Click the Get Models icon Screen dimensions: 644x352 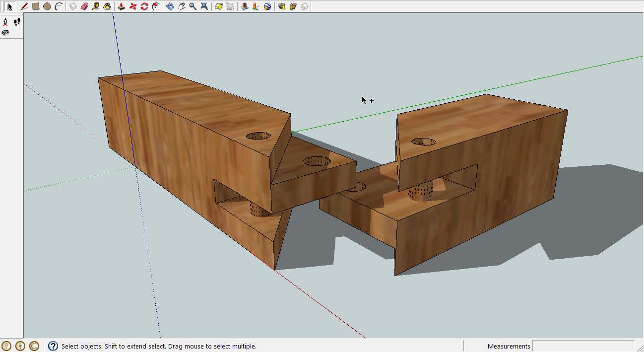coord(281,6)
